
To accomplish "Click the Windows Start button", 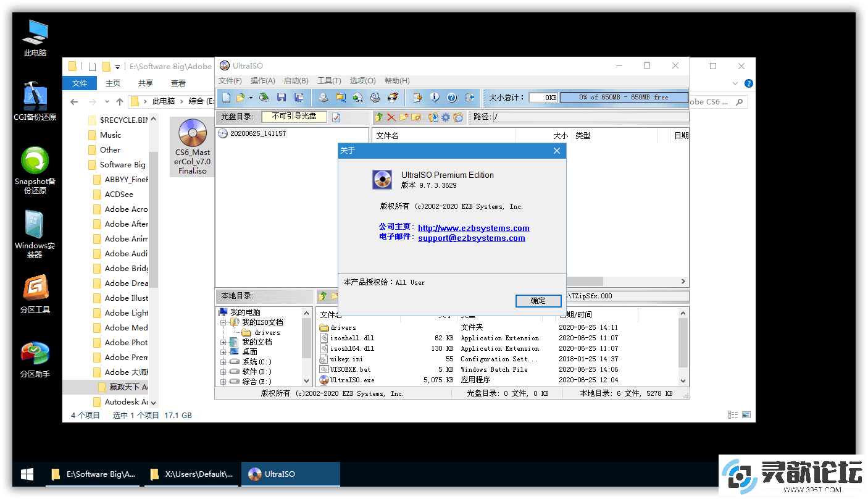I will point(27,474).
